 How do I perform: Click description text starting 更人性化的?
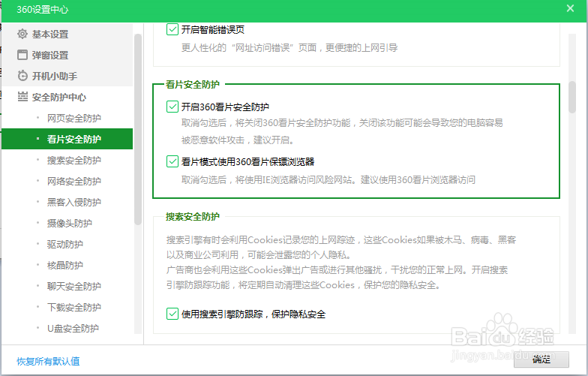(x=289, y=48)
